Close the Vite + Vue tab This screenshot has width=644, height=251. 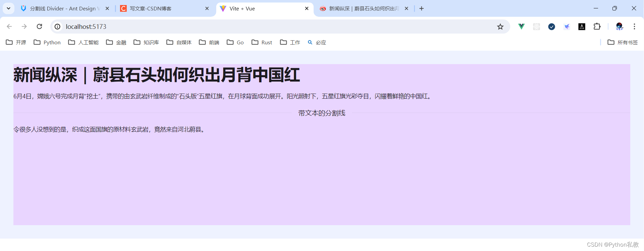point(306,8)
